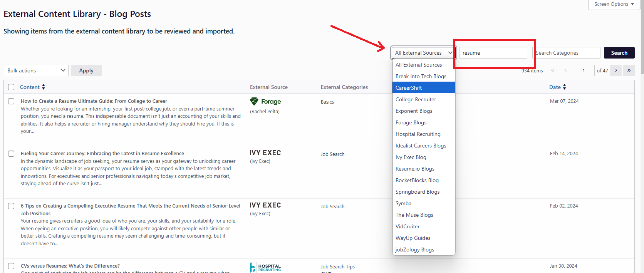Open the CVs versus Resumes post title
This screenshot has height=273, width=644.
(x=70, y=266)
